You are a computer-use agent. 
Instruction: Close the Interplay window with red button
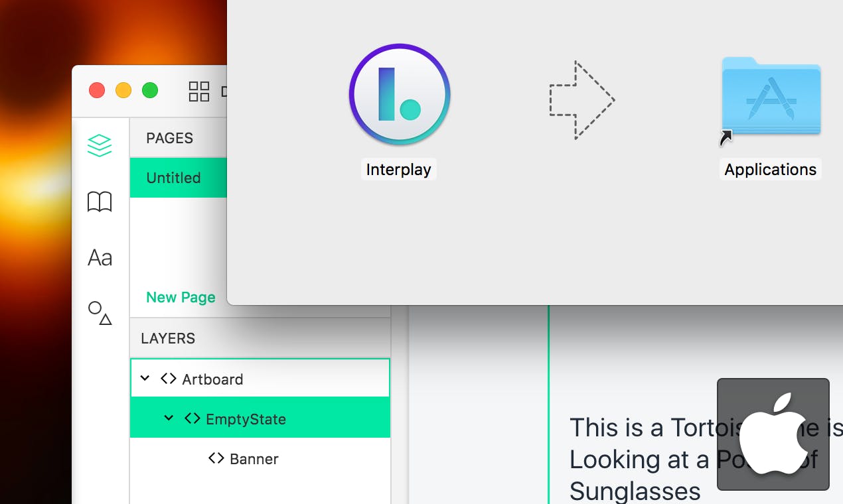(x=97, y=90)
